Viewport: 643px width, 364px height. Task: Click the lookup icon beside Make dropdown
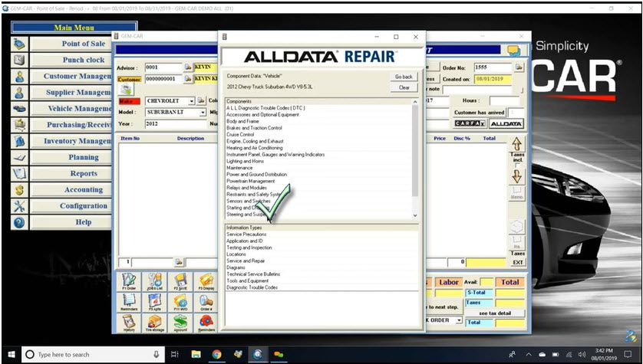click(201, 100)
